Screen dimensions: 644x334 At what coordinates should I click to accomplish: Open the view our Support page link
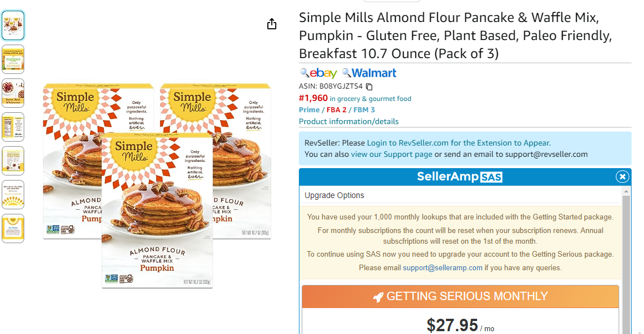pyautogui.click(x=391, y=155)
